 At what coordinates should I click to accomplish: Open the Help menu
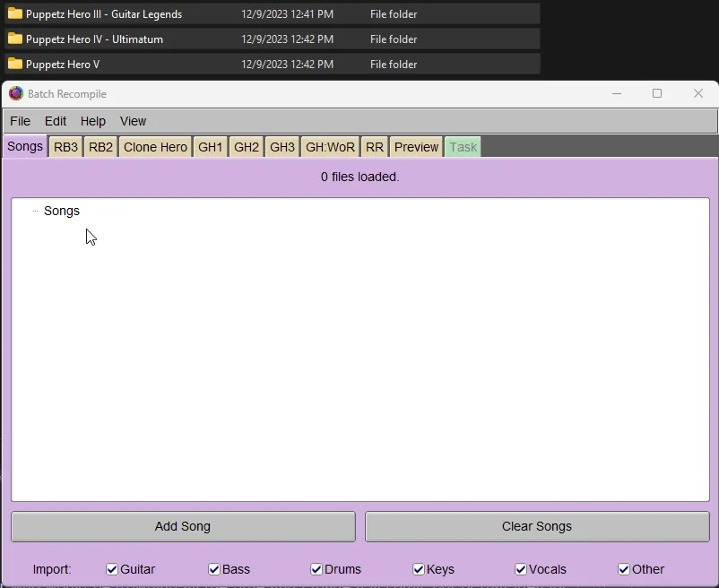92,121
